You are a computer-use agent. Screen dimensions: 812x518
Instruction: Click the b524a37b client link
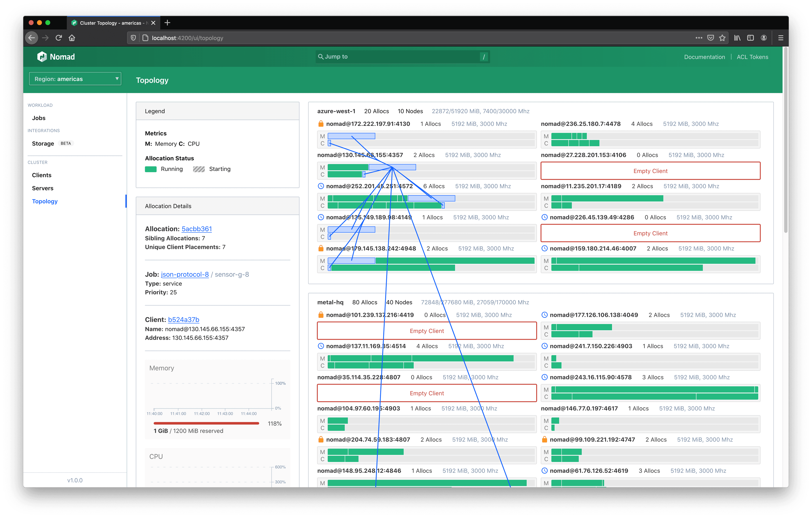coord(184,320)
